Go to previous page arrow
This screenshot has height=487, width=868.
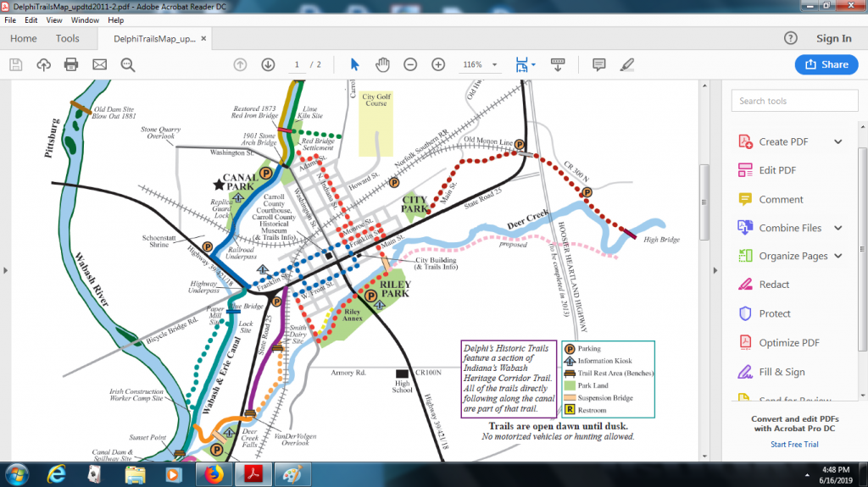pos(240,64)
